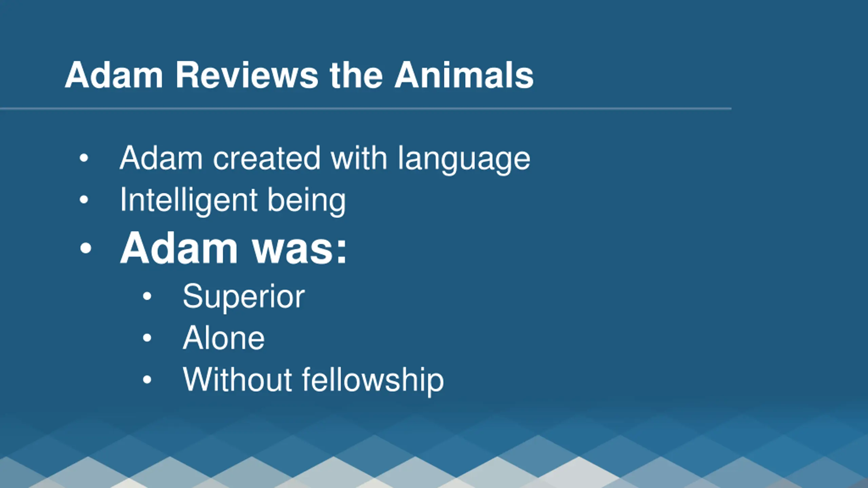Select the "Adam created with language" line
Screen dimensions: 868x488
(x=325, y=159)
